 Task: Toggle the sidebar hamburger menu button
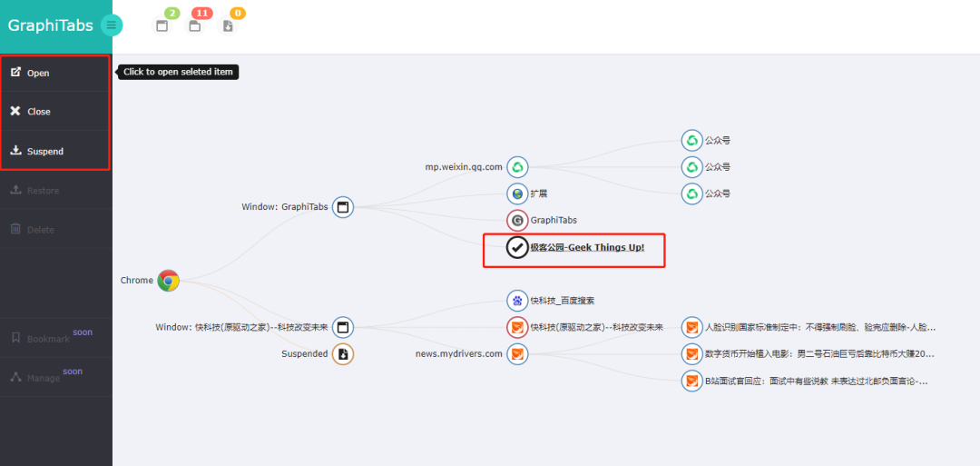[112, 25]
